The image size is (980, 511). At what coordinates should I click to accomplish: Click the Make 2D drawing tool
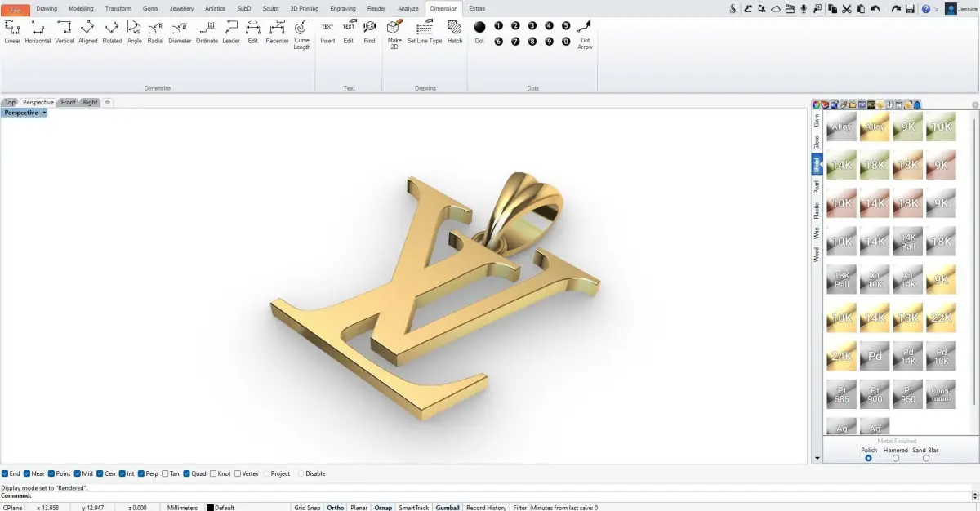click(x=394, y=35)
